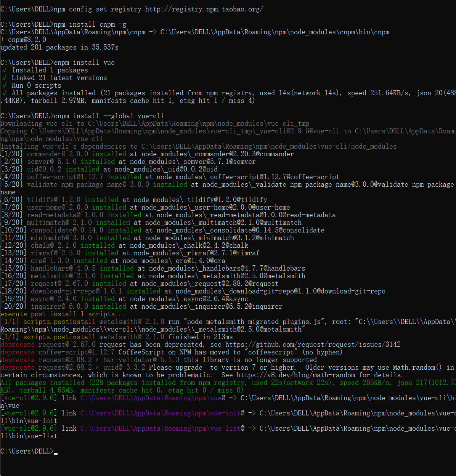Click the taobao registry URL in the first command
The height and width of the screenshot is (476, 456).
coord(204,9)
